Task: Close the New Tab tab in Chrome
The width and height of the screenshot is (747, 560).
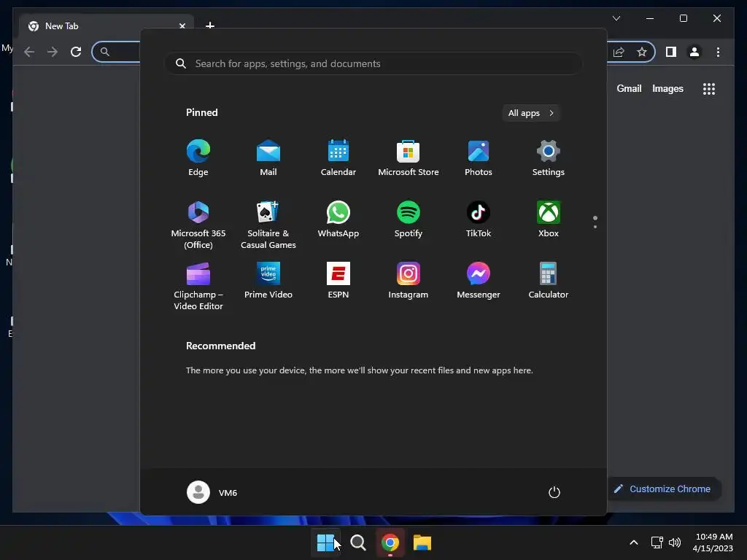Action: (182, 26)
